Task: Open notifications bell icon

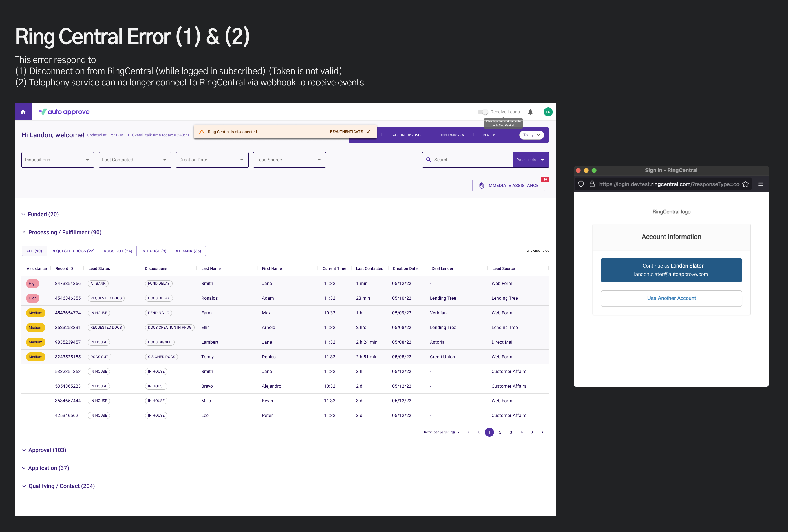Action: [x=530, y=112]
